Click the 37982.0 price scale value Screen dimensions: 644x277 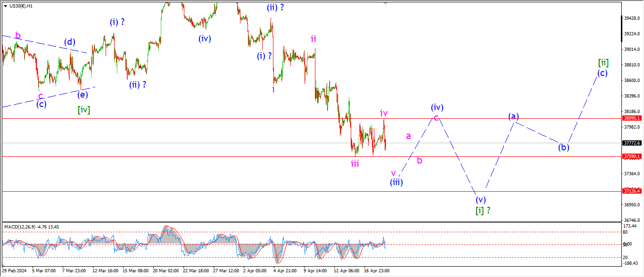(x=632, y=127)
